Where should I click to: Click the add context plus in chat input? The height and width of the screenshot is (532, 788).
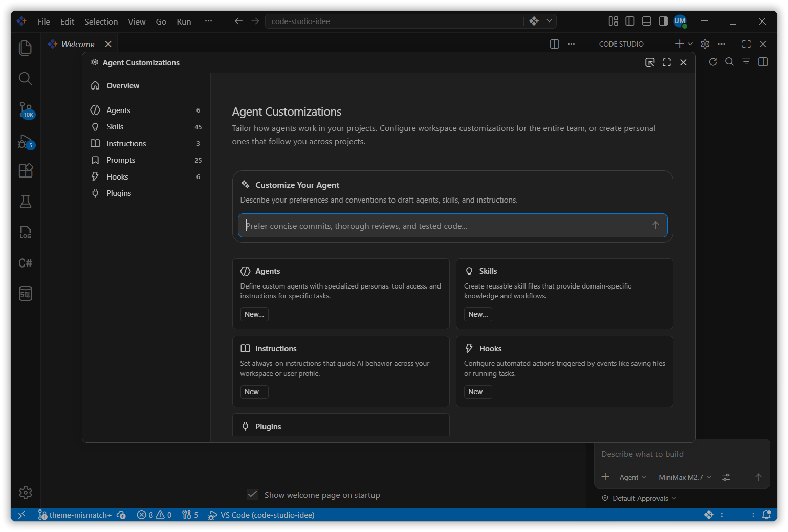[x=605, y=477]
